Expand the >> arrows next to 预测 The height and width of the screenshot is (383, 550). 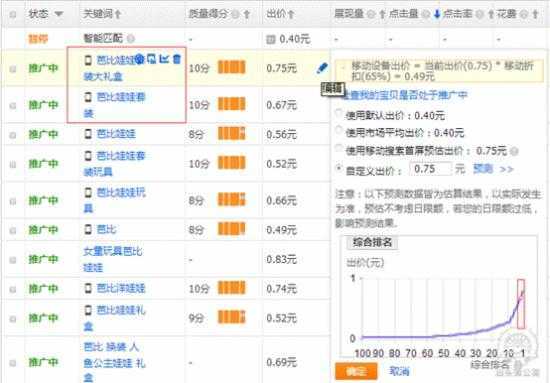point(507,169)
